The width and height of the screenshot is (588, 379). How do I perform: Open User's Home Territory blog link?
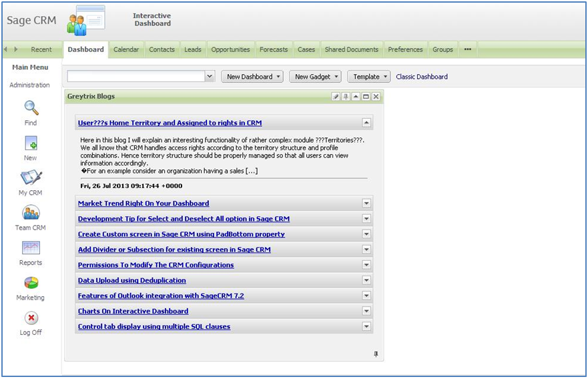(x=170, y=123)
